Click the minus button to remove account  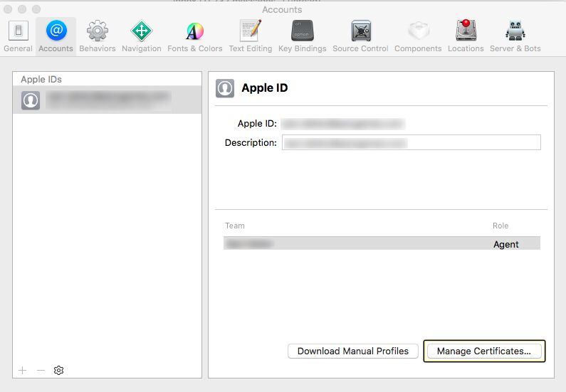tap(41, 371)
